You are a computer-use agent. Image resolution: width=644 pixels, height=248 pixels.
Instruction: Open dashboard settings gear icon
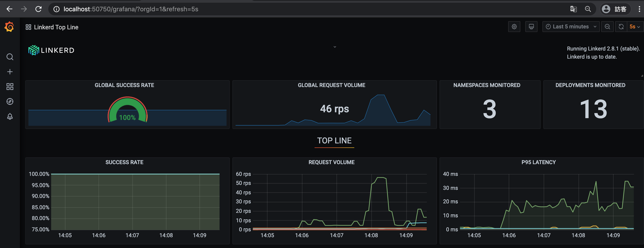[x=514, y=27]
